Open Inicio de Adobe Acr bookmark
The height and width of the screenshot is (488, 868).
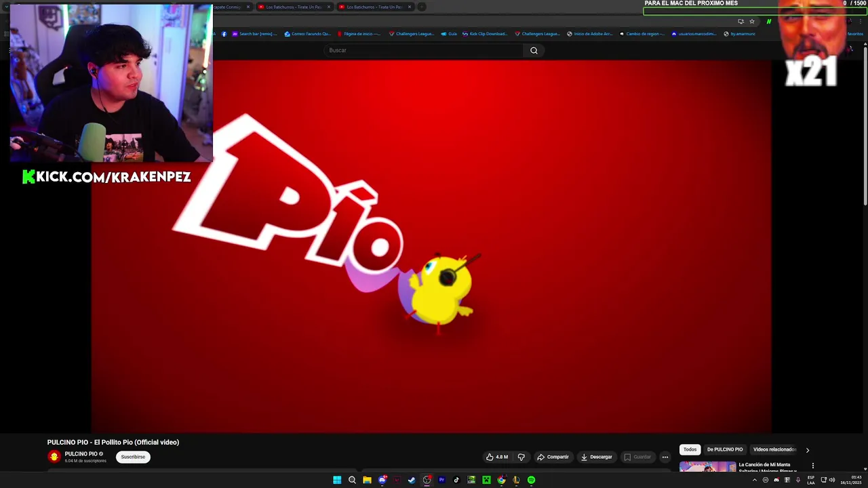[590, 34]
